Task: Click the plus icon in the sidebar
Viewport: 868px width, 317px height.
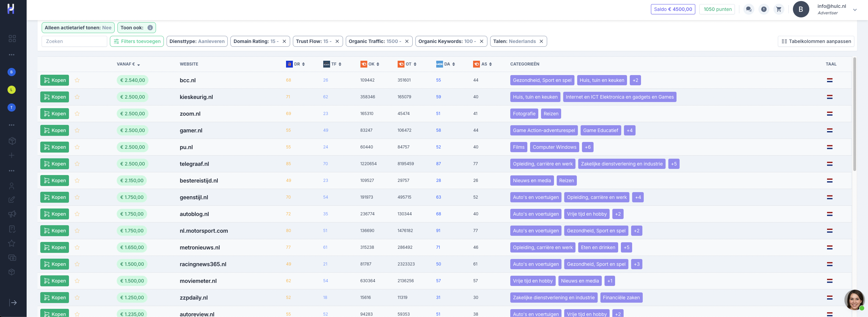Action: pos(12,155)
